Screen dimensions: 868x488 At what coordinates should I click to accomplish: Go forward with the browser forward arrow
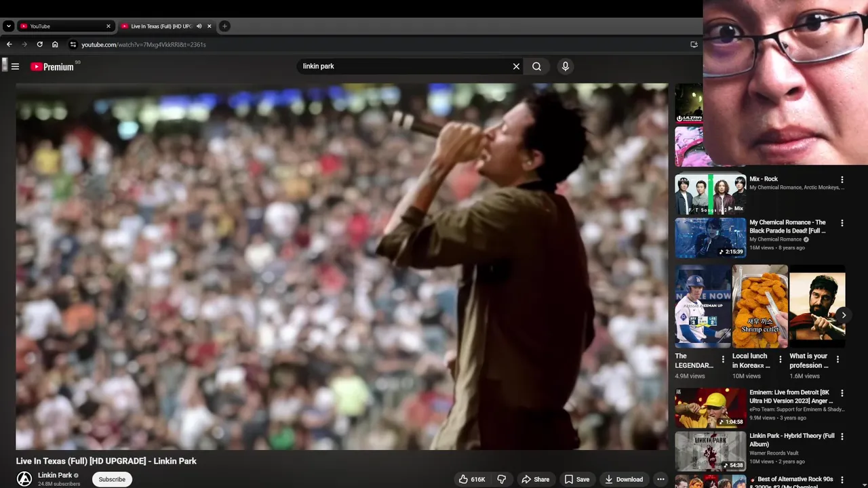[x=24, y=45]
